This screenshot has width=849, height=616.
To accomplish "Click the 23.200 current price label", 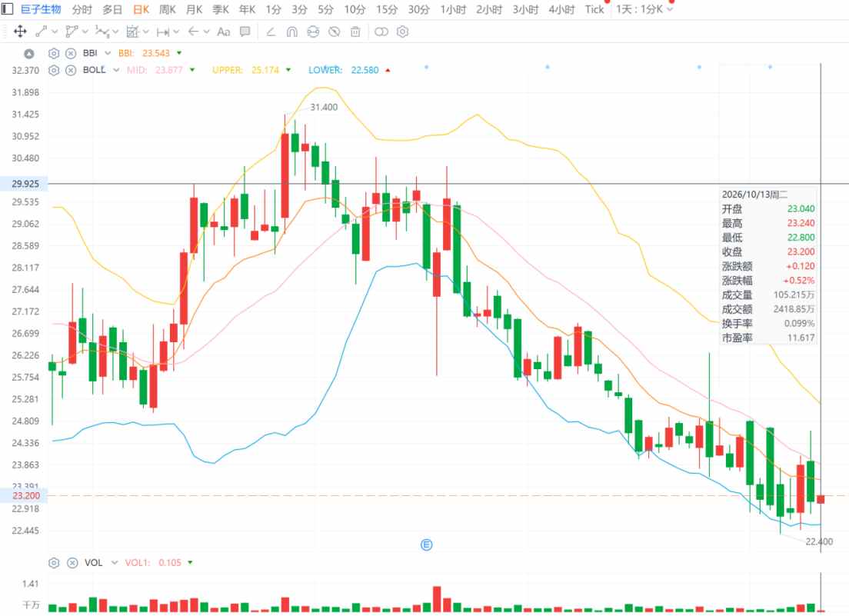I will point(25,495).
